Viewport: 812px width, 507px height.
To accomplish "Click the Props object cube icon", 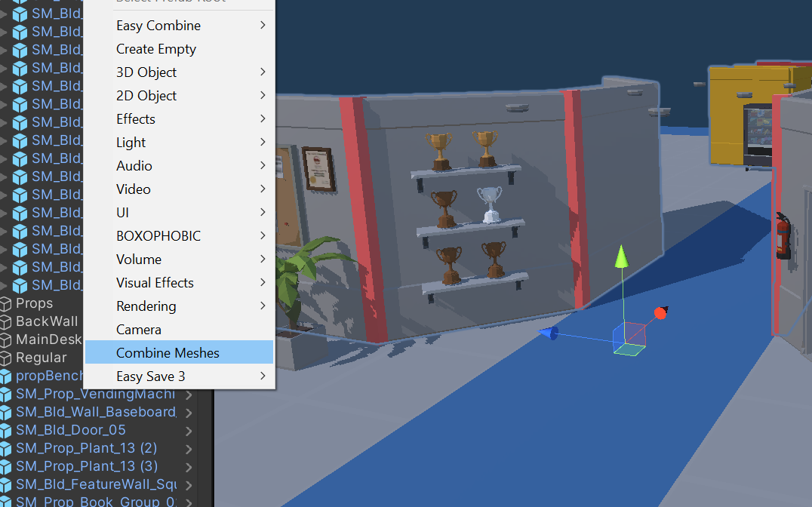I will tap(6, 303).
